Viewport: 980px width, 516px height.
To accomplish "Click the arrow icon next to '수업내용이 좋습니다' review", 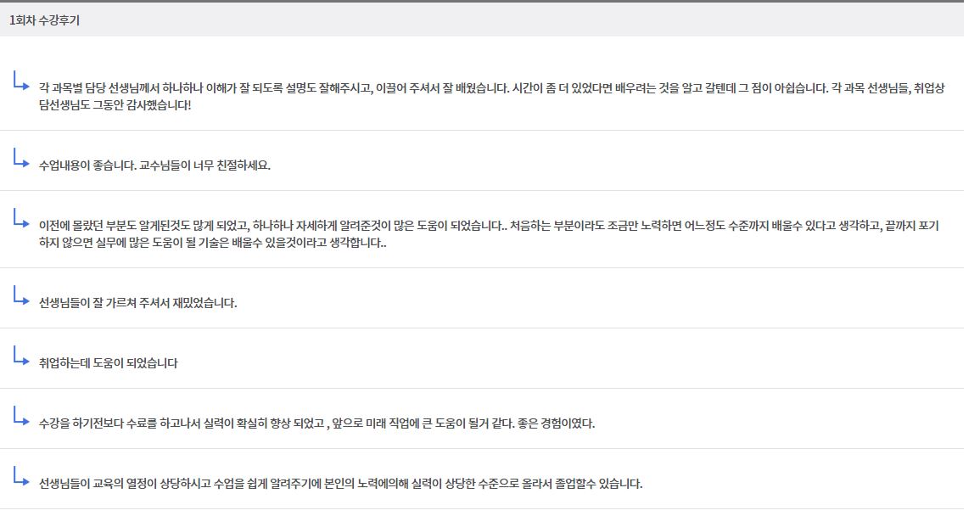I will (x=20, y=158).
